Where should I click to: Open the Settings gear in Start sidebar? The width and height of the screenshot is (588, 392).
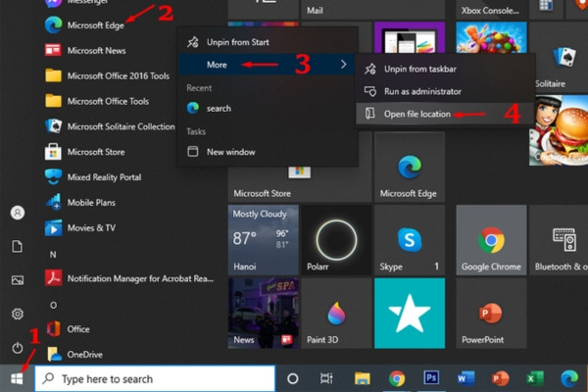coord(18,314)
